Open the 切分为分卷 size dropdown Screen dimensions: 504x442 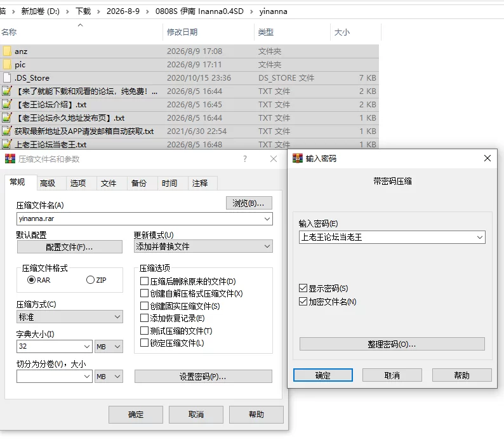click(x=87, y=377)
